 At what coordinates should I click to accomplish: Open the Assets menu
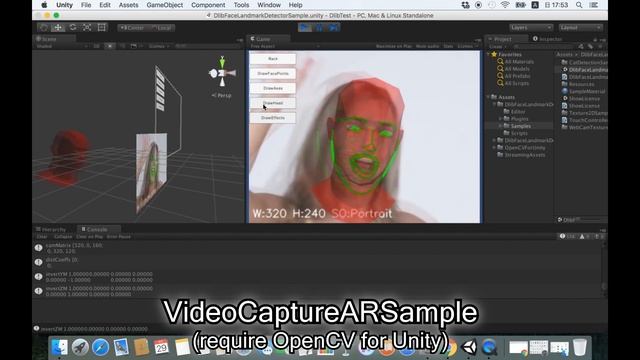click(x=128, y=5)
